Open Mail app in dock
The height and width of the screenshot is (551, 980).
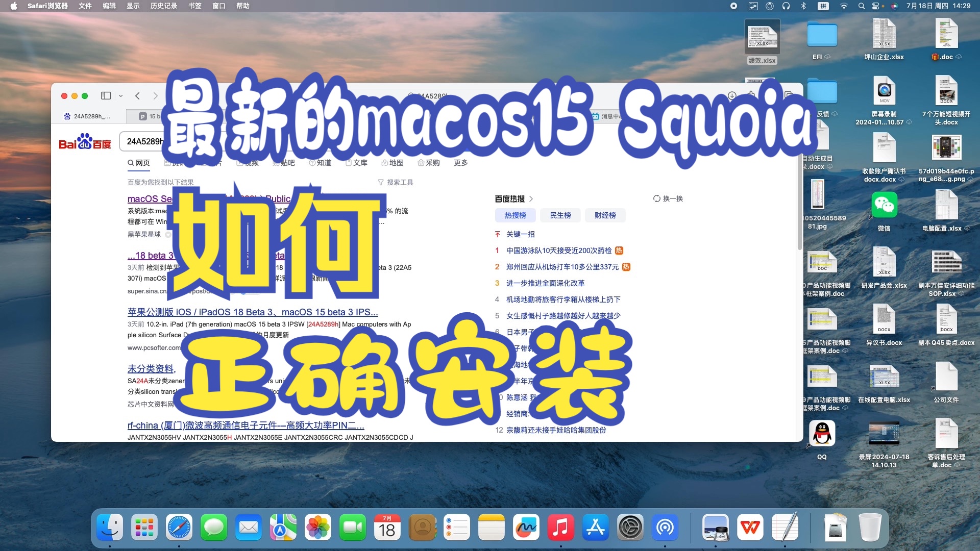click(x=249, y=527)
